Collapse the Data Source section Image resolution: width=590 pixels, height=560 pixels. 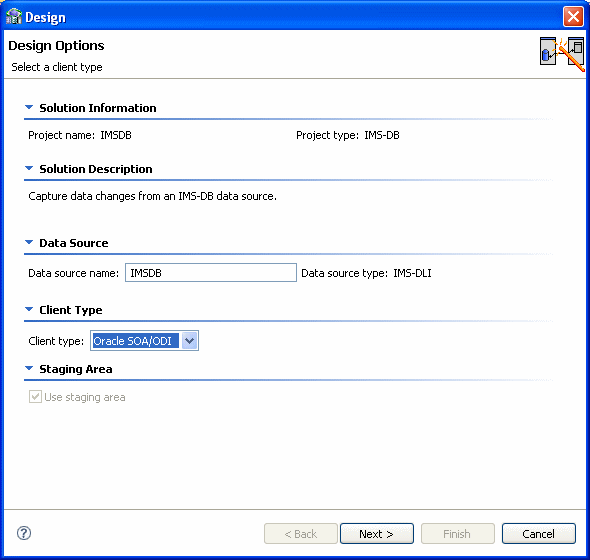coord(29,243)
